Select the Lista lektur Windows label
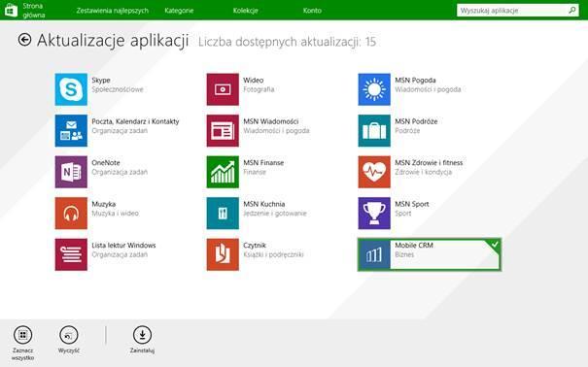 pyautogui.click(x=123, y=246)
